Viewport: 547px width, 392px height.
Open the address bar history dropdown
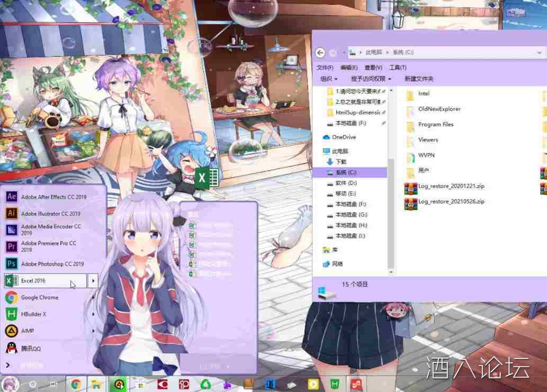click(x=539, y=52)
